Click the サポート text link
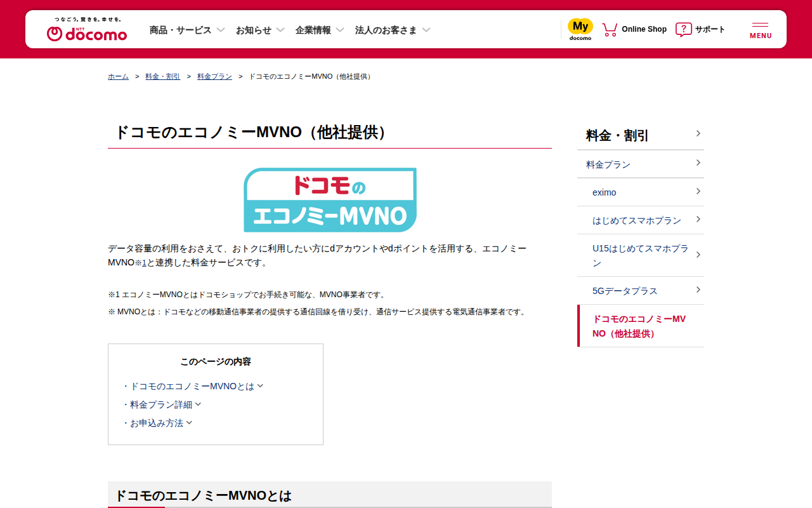Image resolution: width=812 pixels, height=508 pixels. click(710, 29)
